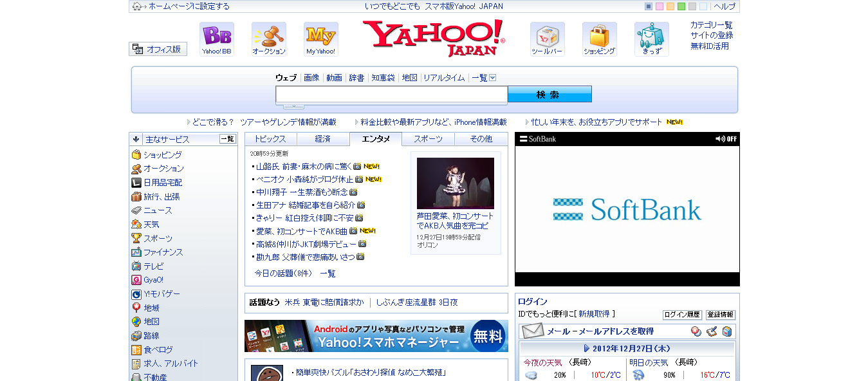Image resolution: width=868 pixels, height=381 pixels.
Task: Click the 一覧 button in 主なサービス header
Action: pos(228,139)
